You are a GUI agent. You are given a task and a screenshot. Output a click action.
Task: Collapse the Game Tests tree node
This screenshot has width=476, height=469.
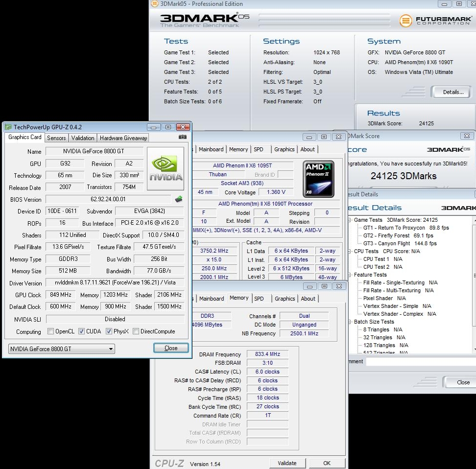350,220
